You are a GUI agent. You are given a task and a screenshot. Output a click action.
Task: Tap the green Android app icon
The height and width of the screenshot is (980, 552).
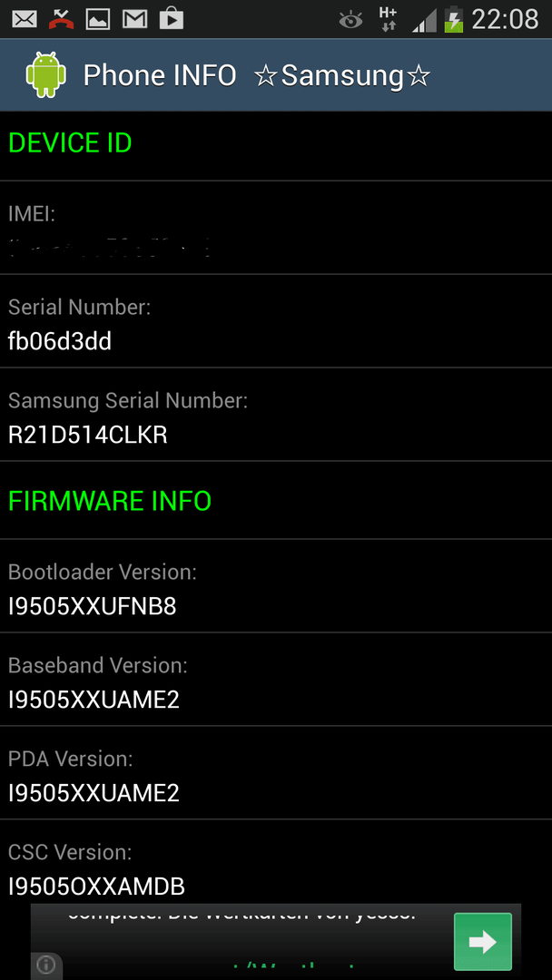coord(46,75)
